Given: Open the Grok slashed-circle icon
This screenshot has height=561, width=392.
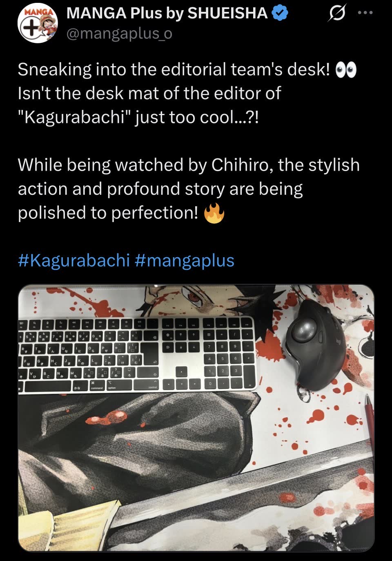Looking at the screenshot, I should coord(336,14).
